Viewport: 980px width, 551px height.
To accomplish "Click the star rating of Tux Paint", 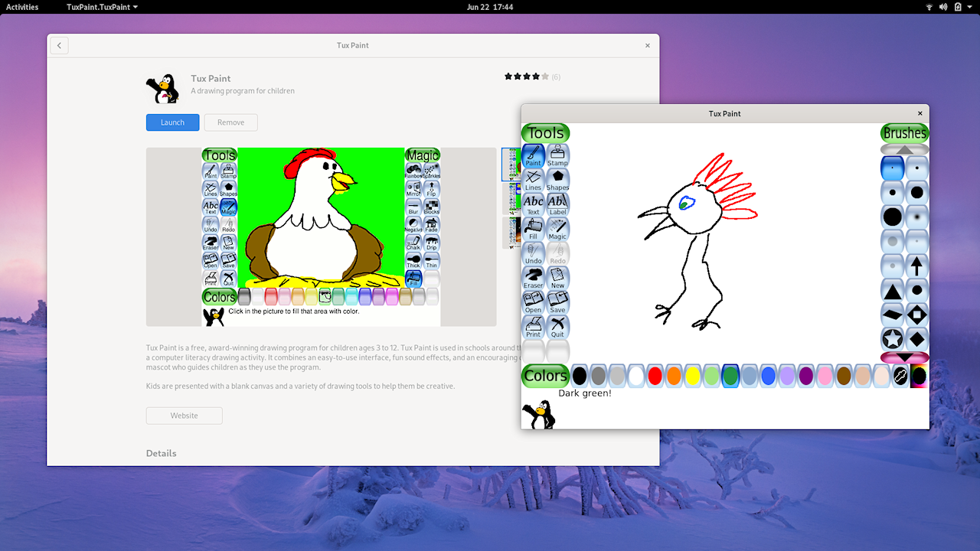I will click(x=527, y=77).
